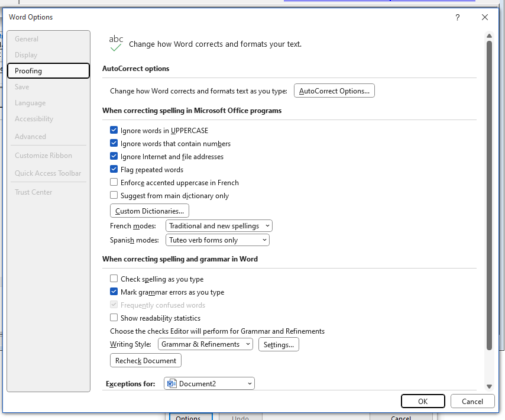
Task: Expand the Spanish modes dropdown
Action: click(x=218, y=240)
